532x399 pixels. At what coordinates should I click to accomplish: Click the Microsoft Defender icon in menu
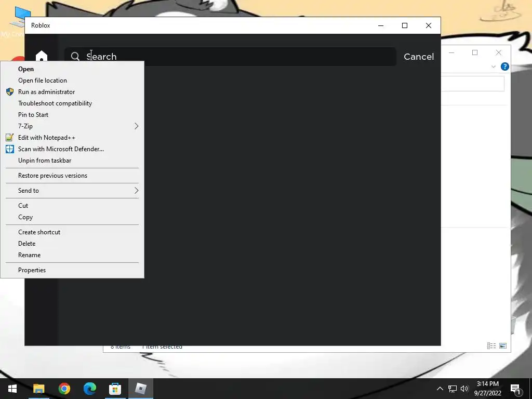click(10, 149)
